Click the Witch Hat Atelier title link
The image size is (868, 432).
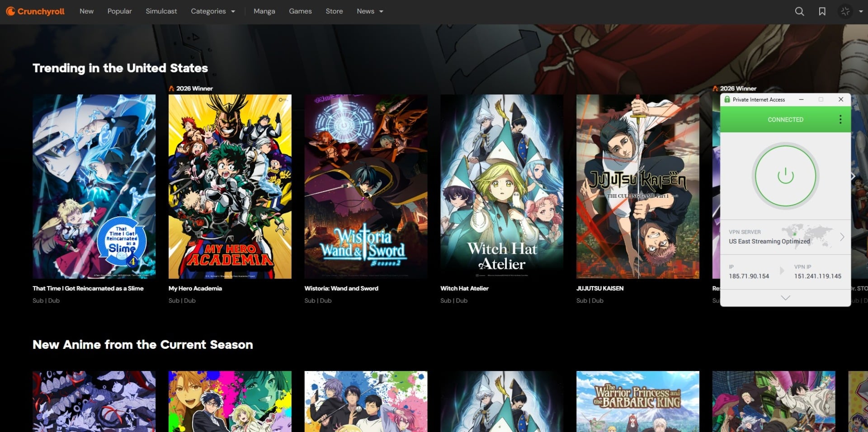pos(464,288)
